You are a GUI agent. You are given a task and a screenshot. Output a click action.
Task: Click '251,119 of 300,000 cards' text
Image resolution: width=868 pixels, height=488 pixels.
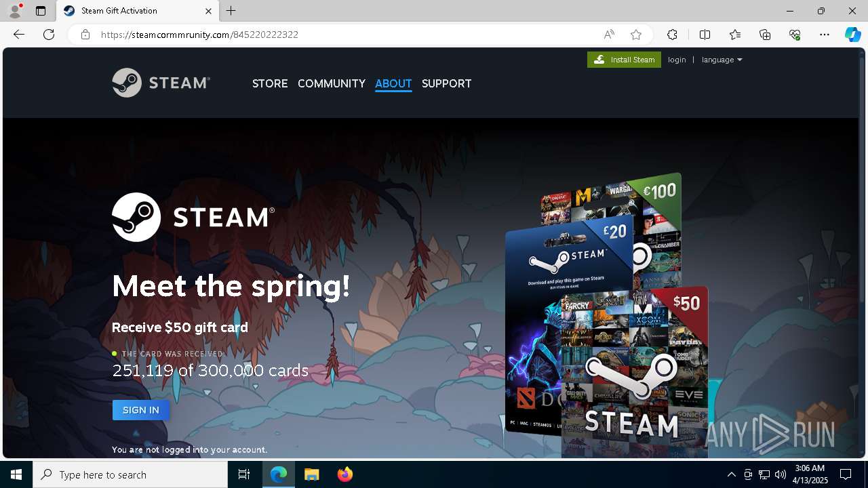tap(210, 371)
